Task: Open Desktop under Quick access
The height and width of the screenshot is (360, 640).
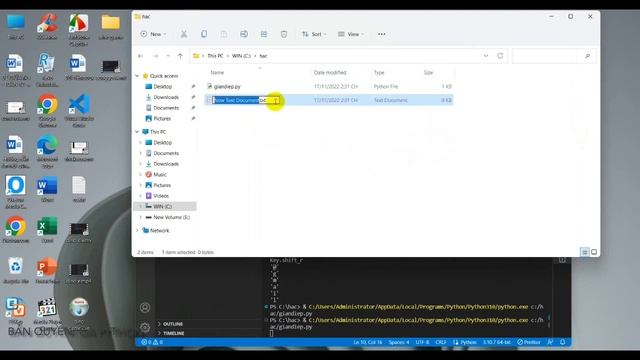Action: point(162,87)
